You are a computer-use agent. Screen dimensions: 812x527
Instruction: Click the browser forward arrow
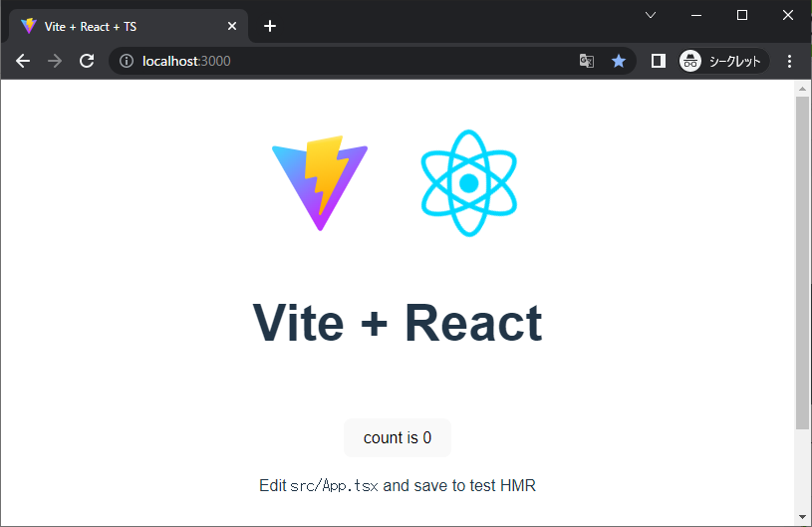point(55,61)
